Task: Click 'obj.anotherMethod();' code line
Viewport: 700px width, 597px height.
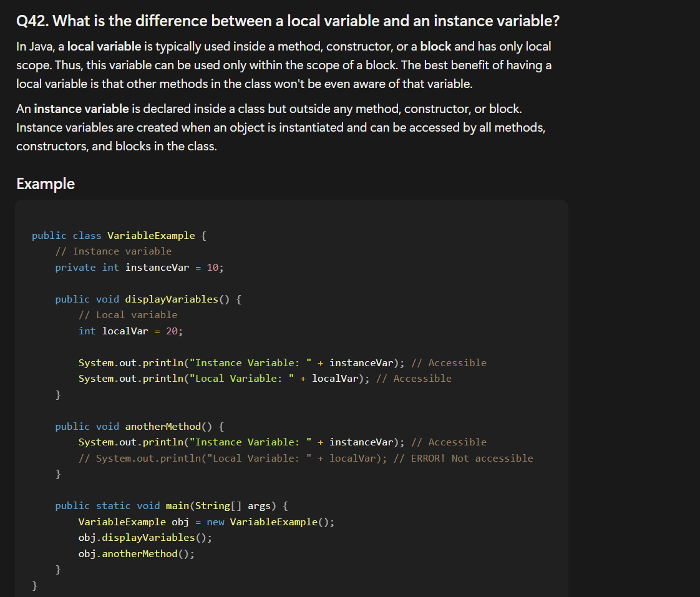Action: tap(137, 554)
